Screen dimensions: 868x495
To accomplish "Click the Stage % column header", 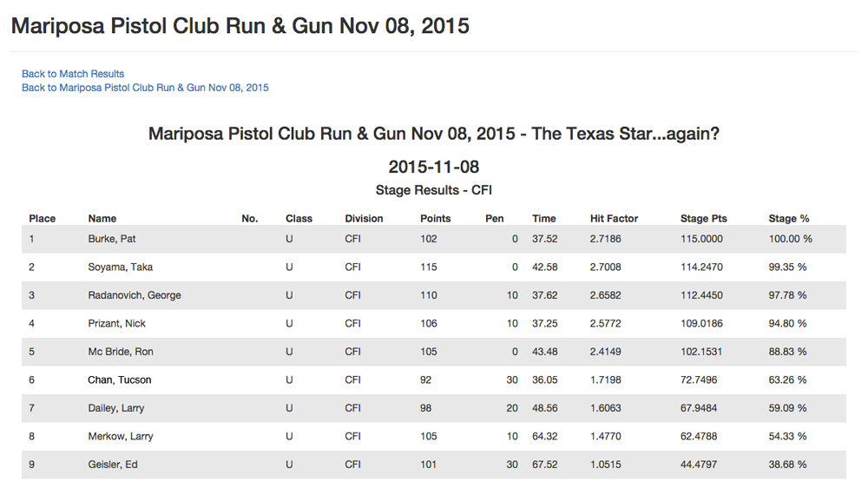I will click(788, 219).
